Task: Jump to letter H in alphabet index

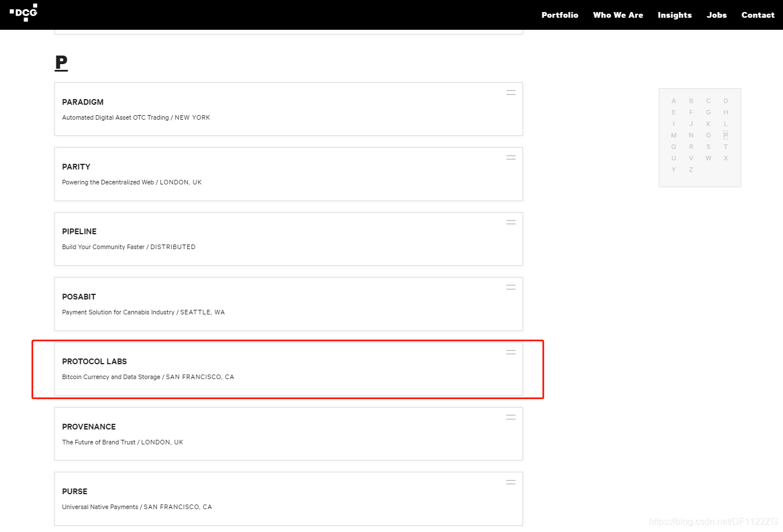Action: pos(726,112)
